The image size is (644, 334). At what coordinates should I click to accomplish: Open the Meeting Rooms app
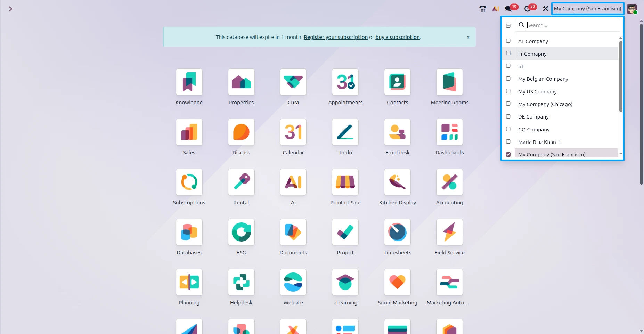tap(450, 82)
